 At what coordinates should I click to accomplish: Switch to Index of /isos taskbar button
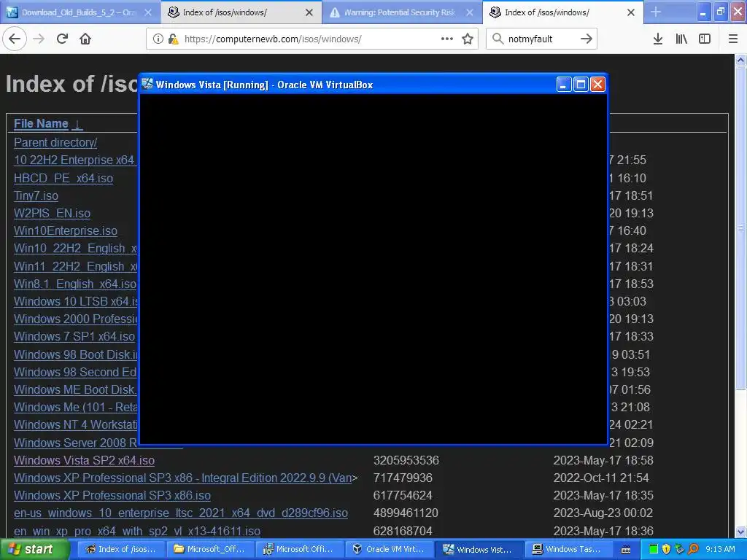click(x=121, y=550)
